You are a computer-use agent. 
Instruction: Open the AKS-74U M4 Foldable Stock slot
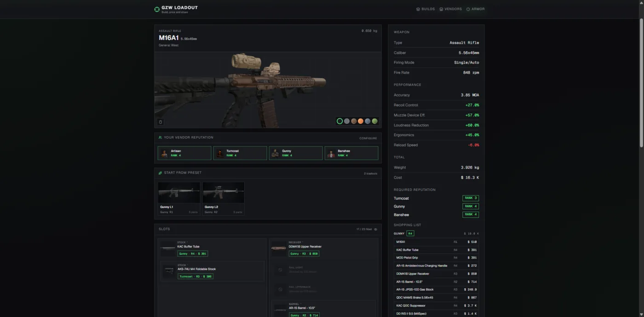212,271
